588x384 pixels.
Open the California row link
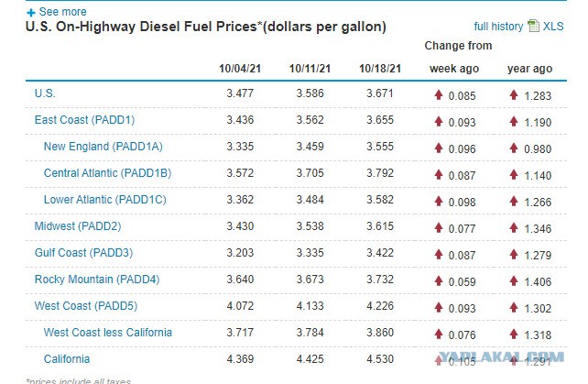67,359
